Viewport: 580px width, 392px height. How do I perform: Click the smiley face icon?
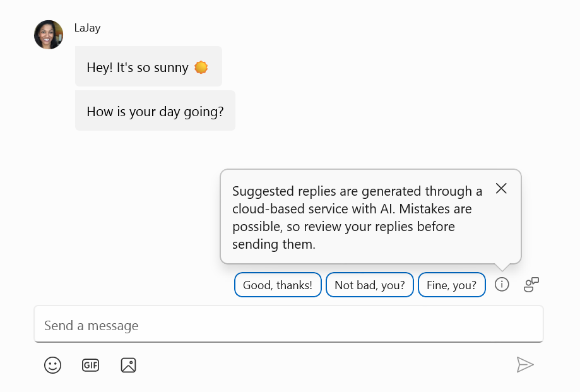52,365
